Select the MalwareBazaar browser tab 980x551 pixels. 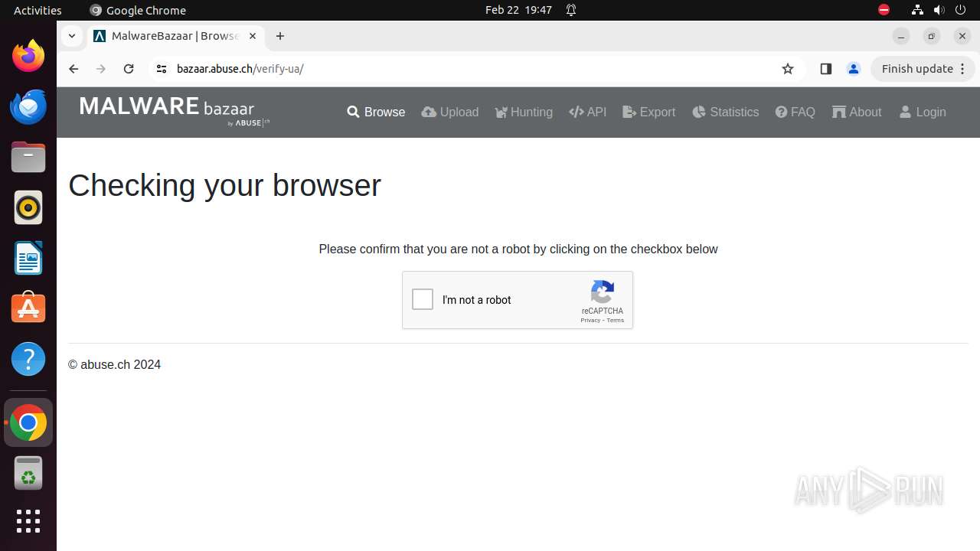[x=175, y=36]
